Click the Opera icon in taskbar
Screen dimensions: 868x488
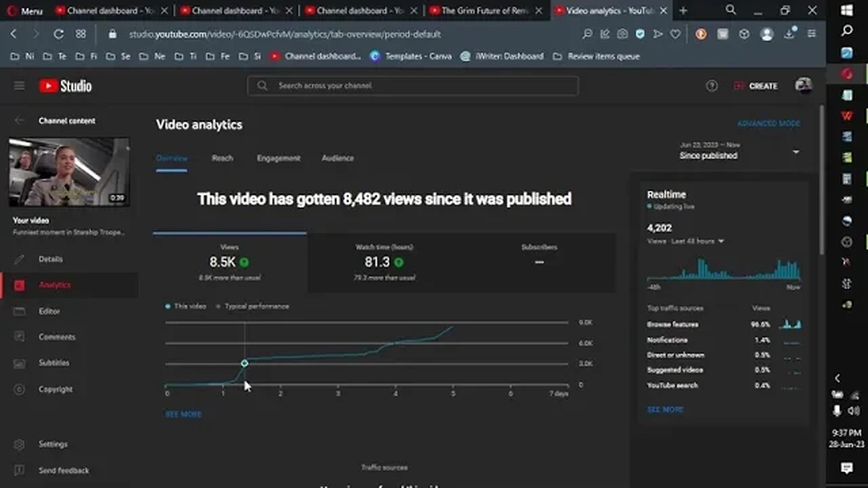847,74
